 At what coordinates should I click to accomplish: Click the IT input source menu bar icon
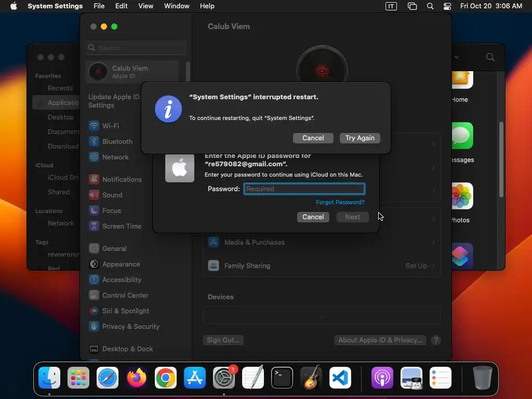(x=391, y=6)
